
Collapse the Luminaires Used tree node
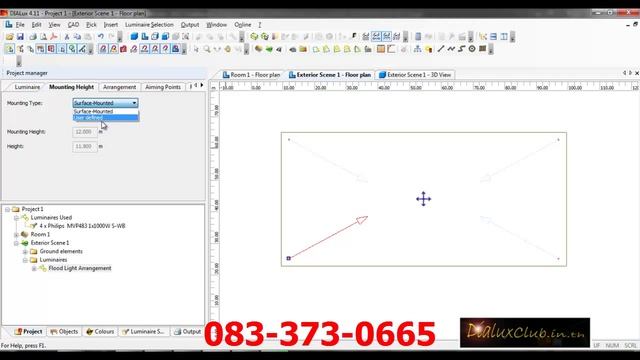(x=16, y=218)
